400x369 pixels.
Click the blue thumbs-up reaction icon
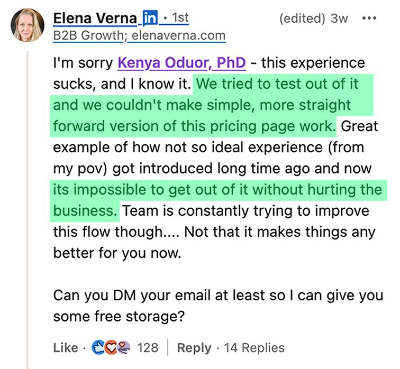98,348
